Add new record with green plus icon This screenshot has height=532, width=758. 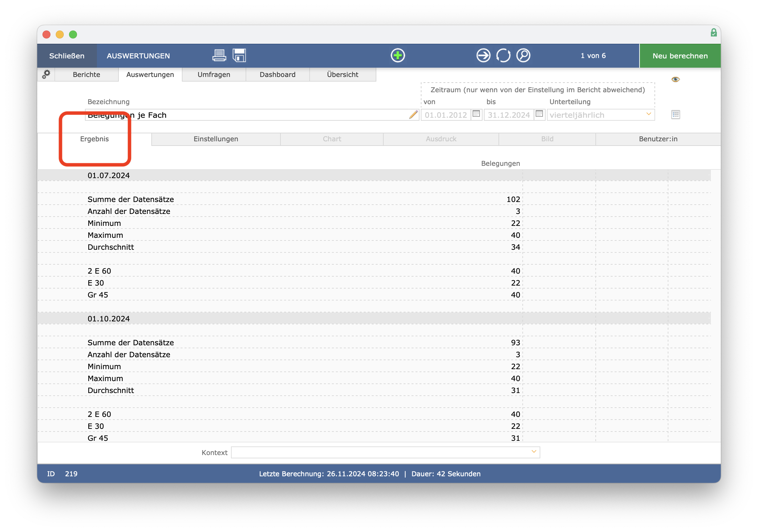pos(398,55)
